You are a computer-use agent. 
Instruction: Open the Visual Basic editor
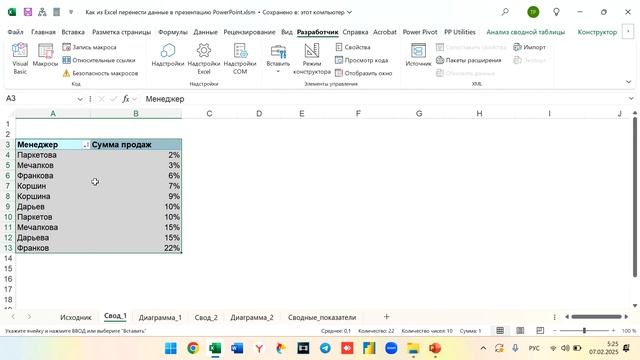(x=20, y=59)
